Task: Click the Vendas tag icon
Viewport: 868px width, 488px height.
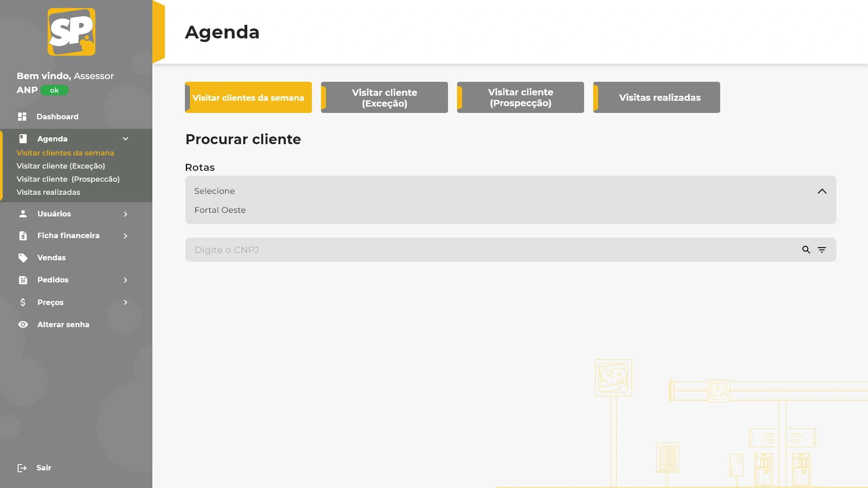Action: [x=23, y=258]
